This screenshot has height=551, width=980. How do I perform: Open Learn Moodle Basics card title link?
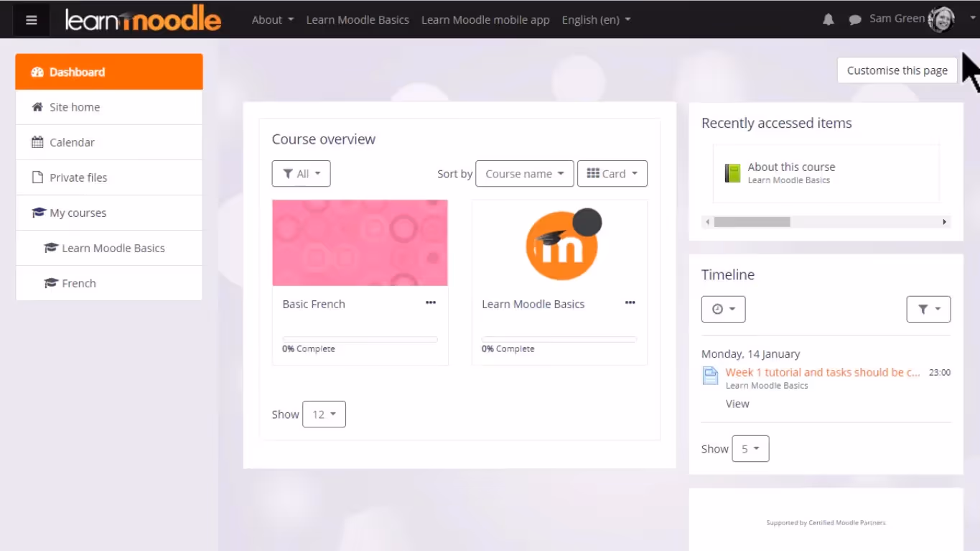coord(533,304)
